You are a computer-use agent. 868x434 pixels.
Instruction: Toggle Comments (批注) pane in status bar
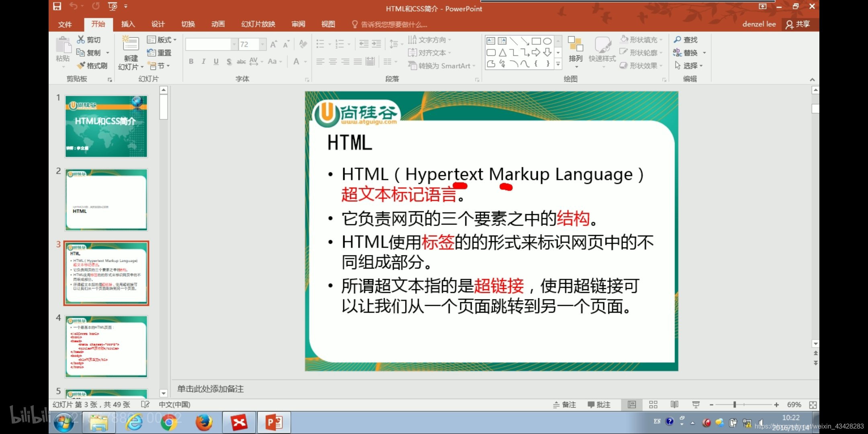pyautogui.click(x=599, y=405)
